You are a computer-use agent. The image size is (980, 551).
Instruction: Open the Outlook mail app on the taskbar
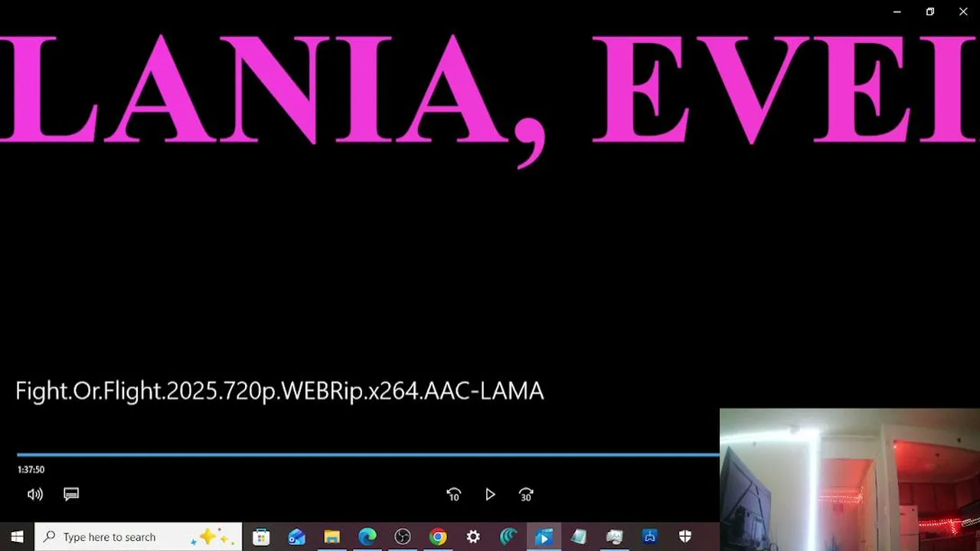click(296, 537)
